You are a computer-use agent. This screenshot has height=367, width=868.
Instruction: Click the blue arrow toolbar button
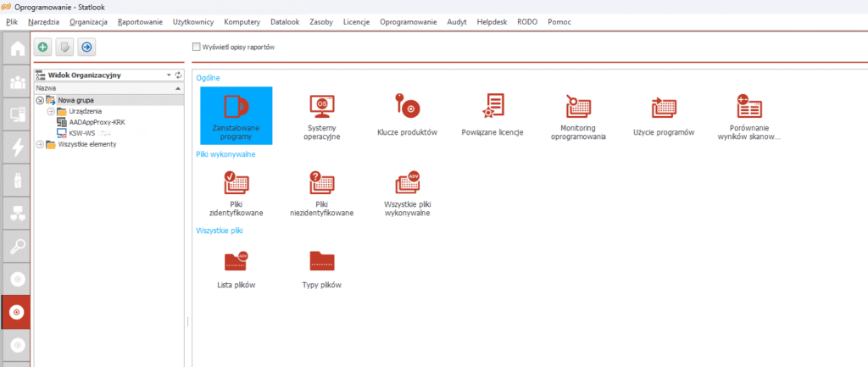pyautogui.click(x=86, y=47)
